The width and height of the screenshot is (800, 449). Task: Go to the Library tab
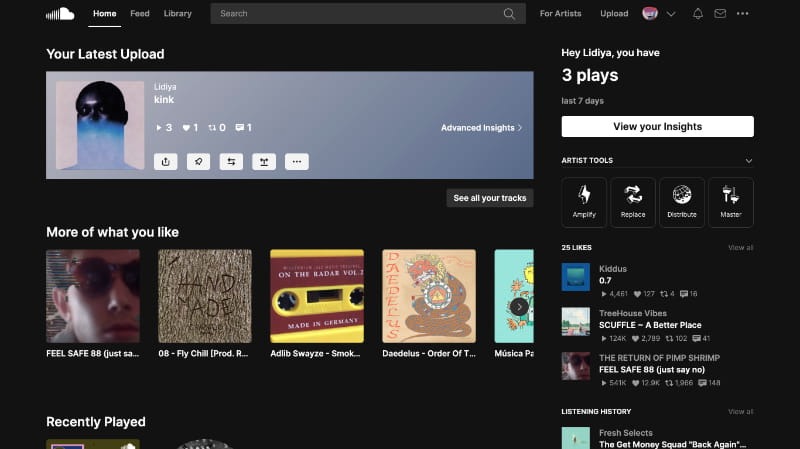click(177, 14)
